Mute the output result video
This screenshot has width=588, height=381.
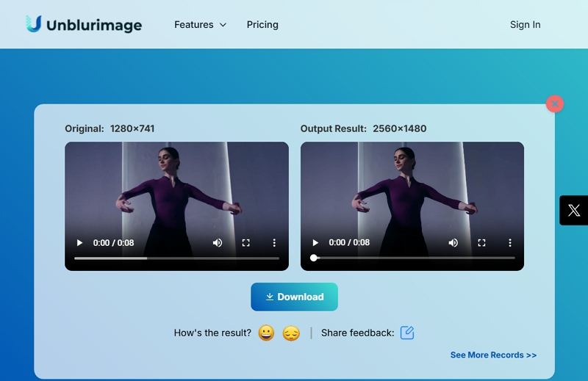[453, 243]
